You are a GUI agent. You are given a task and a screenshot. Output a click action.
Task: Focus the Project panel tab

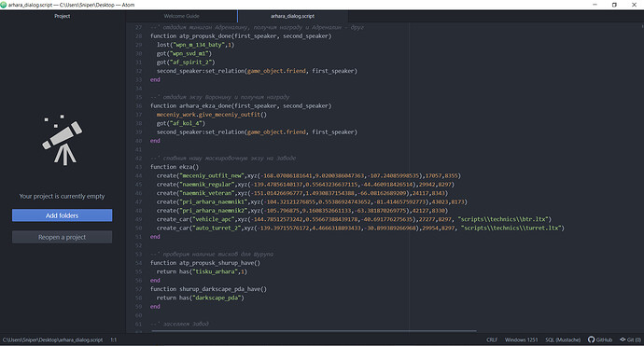tap(63, 16)
